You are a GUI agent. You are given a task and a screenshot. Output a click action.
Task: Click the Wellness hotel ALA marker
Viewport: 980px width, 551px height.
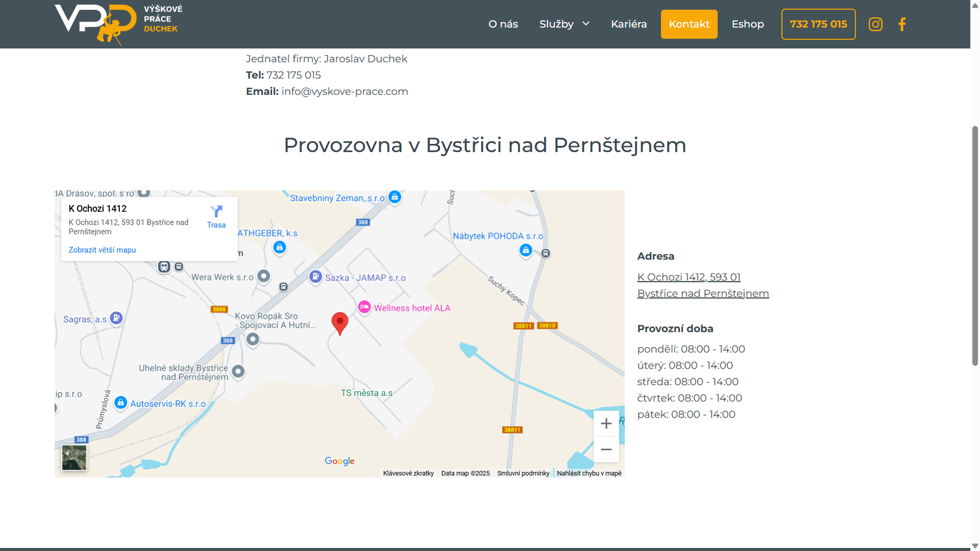[x=365, y=308]
